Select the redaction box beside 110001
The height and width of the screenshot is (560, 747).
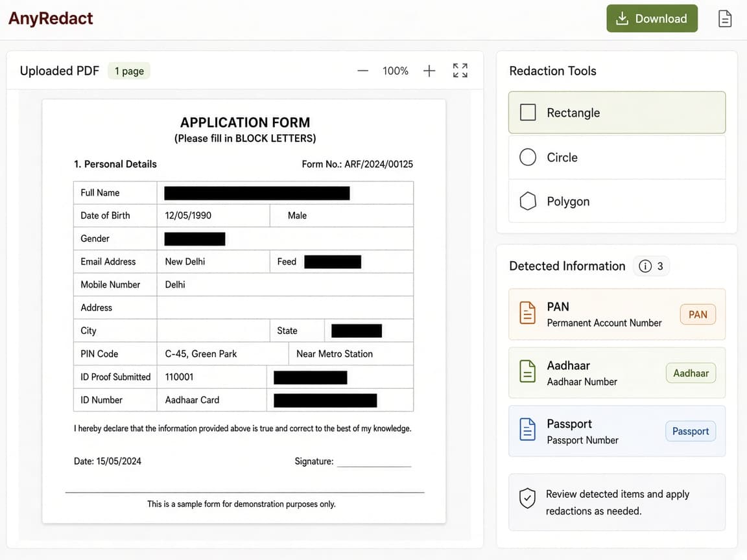pyautogui.click(x=310, y=377)
